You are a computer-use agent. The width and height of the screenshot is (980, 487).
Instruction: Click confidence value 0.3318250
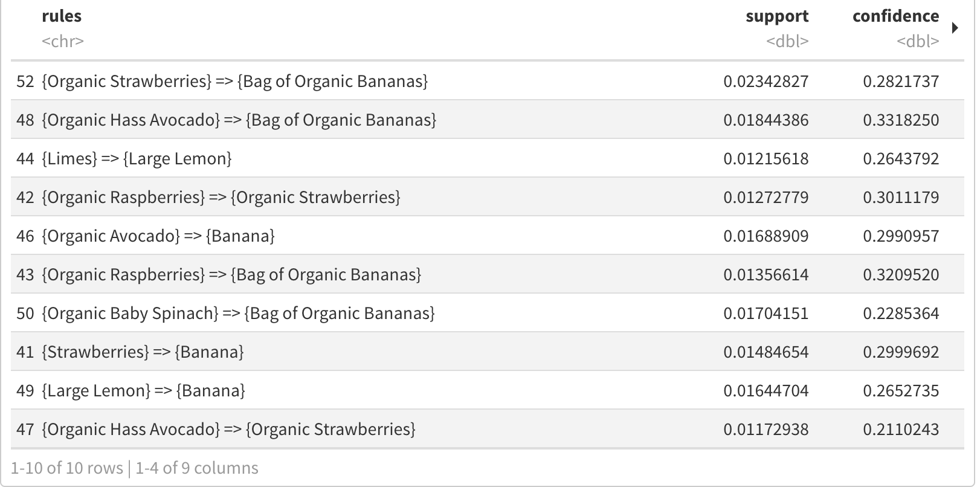tap(901, 120)
